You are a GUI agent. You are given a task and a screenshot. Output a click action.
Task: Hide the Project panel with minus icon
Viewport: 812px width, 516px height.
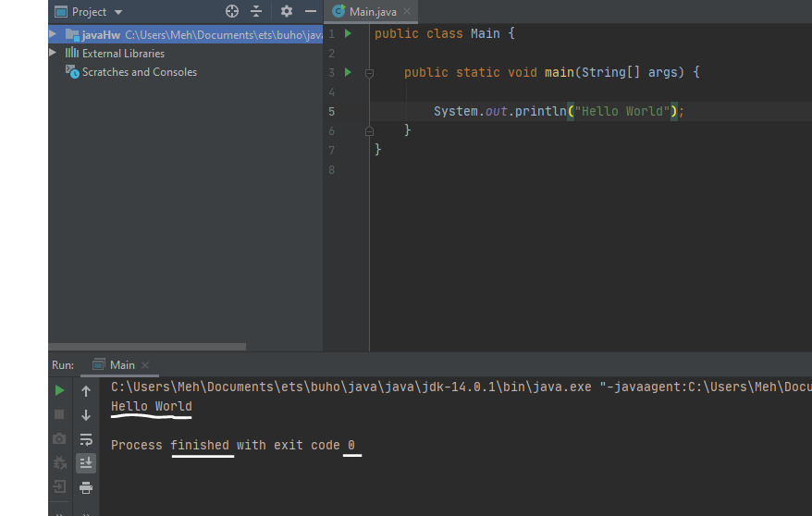tap(311, 11)
